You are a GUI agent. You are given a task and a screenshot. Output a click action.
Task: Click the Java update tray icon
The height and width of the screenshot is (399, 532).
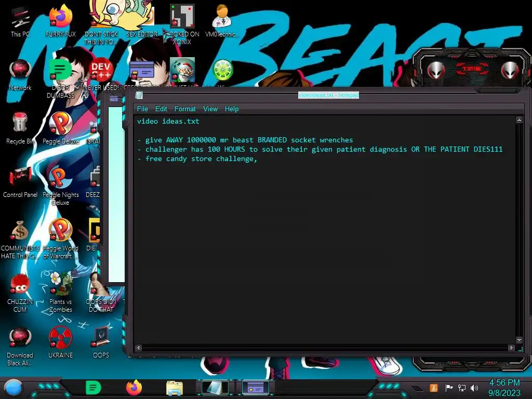[x=434, y=388]
